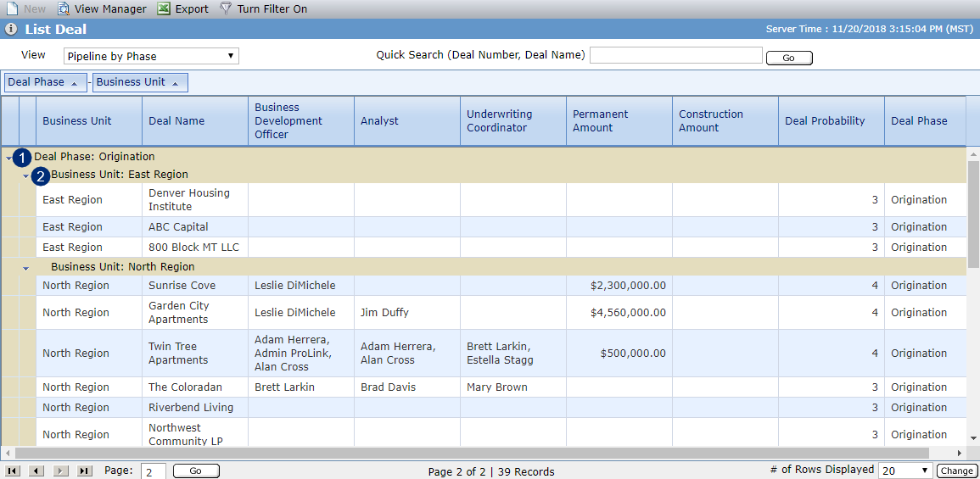The image size is (980, 479).
Task: Click the $2,300,000.00 permanent amount cell
Action: point(619,286)
